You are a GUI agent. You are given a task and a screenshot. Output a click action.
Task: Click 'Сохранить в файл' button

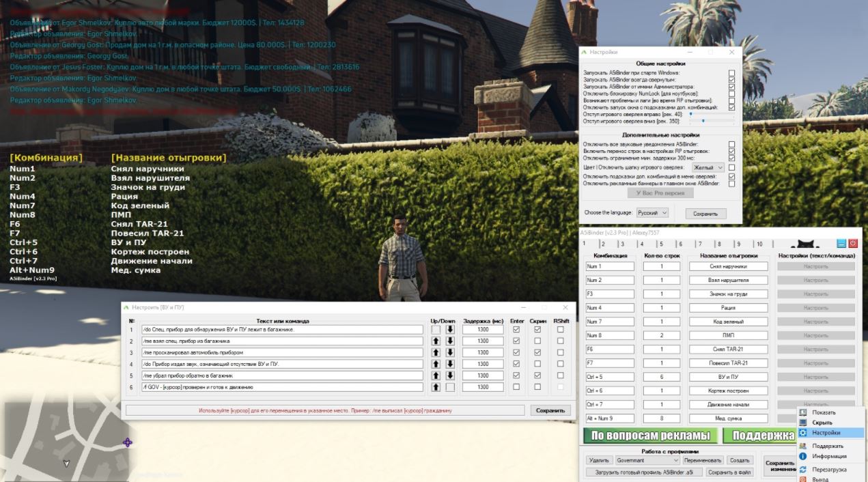pos(728,472)
